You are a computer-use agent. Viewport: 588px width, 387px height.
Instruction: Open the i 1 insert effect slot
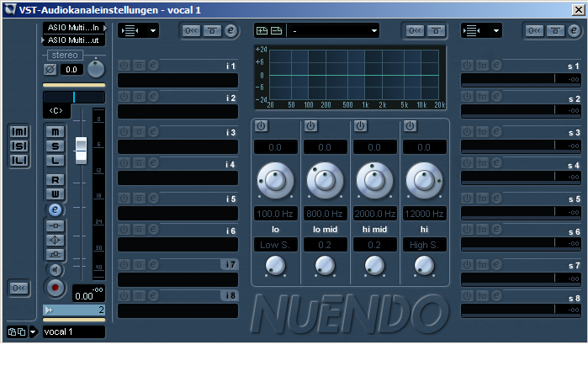[x=177, y=81]
